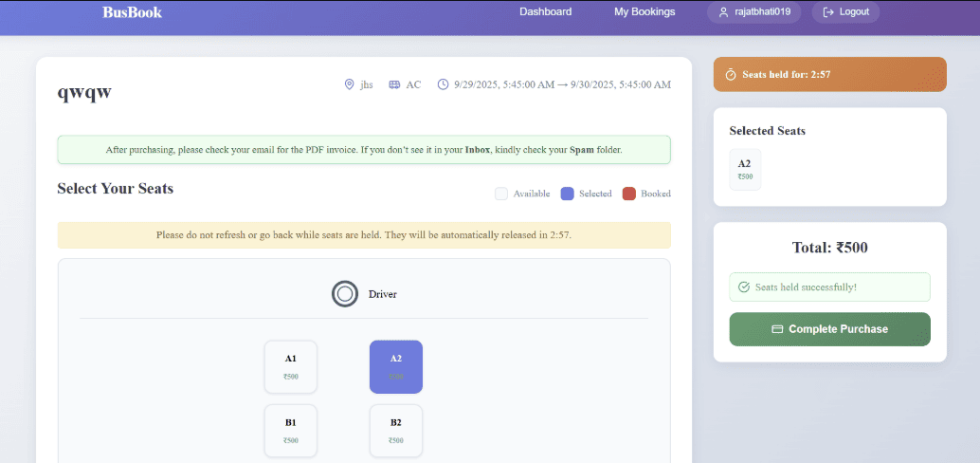Click the location pin icon beside jhs

(349, 84)
